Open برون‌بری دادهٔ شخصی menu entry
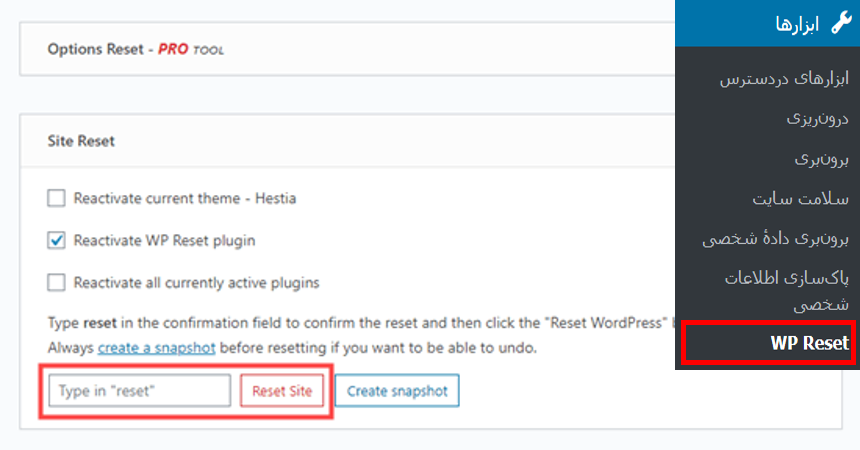Image resolution: width=860 pixels, height=450 pixels. [775, 238]
